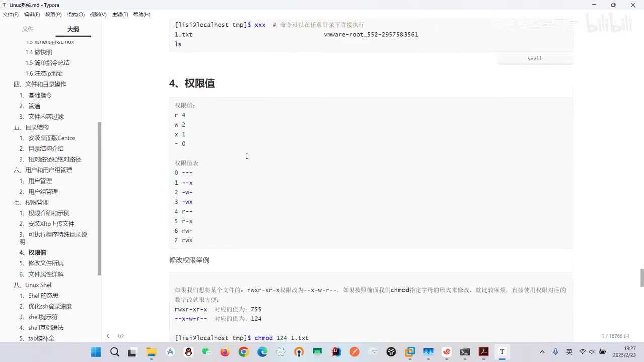Open WeChat from the taskbar
Viewport: 644px width, 362px height.
coord(207,352)
